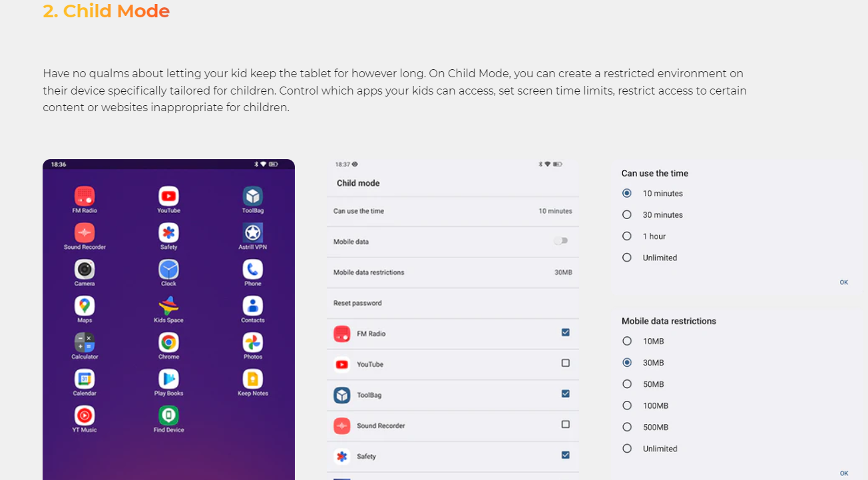Select the 30MB data restriction
868x480 pixels.
click(x=626, y=363)
